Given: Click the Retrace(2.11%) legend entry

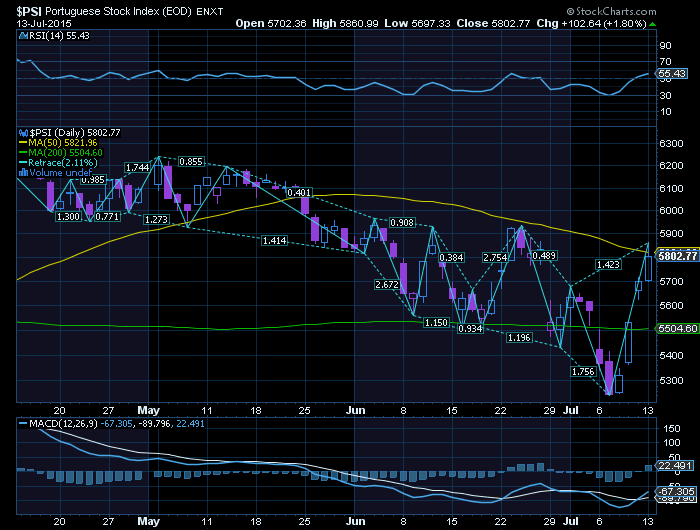Looking at the screenshot, I should pyautogui.click(x=58, y=163).
